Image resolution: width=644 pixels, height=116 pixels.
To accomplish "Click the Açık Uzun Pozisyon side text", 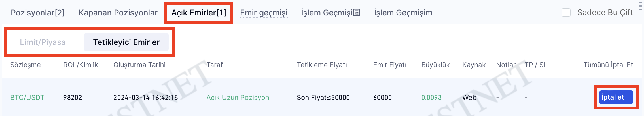I will pyautogui.click(x=238, y=98).
